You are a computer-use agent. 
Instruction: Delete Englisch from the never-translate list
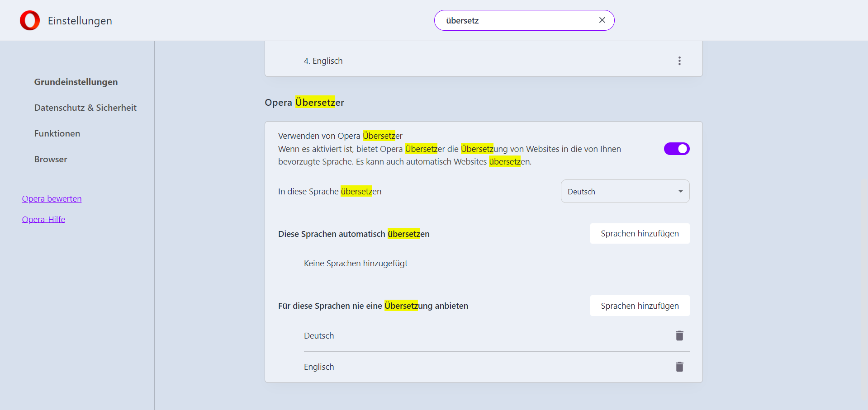click(x=679, y=367)
